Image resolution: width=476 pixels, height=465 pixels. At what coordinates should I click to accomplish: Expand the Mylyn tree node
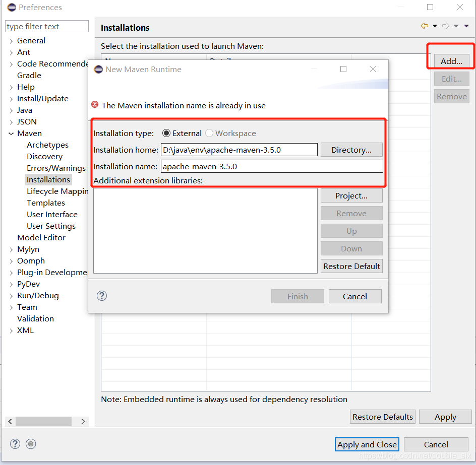11,249
